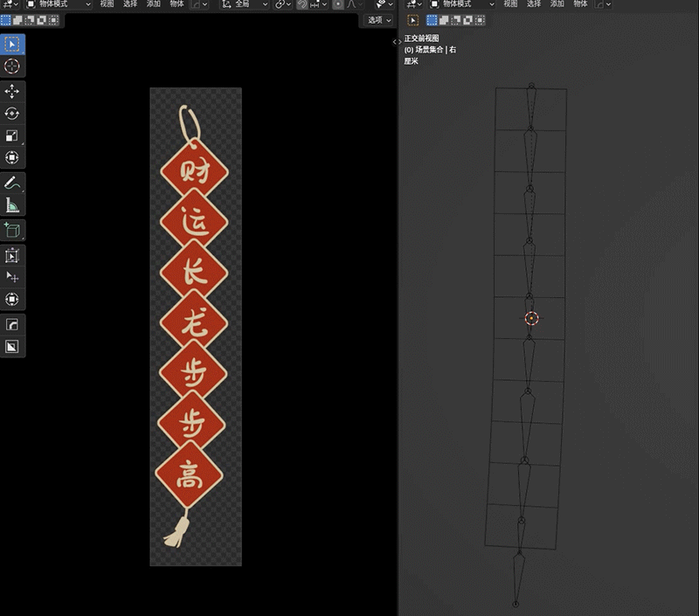The height and width of the screenshot is (616, 699).
Task: Open 物体模式 mode dropdown in right viewport
Action: click(462, 4)
